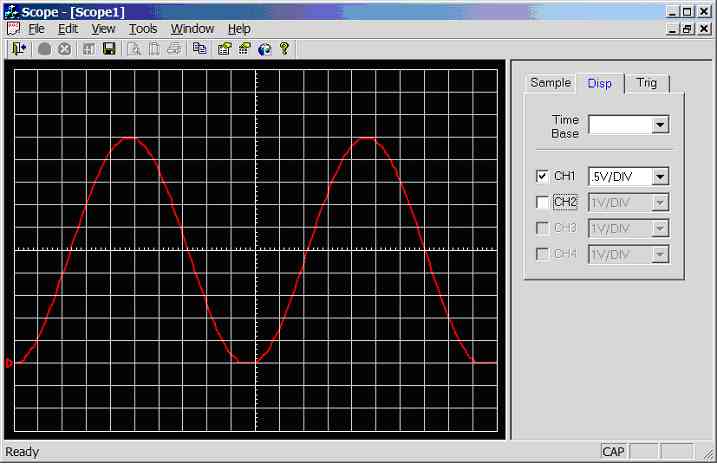This screenshot has height=464, width=717.
Task: Switch to the Sample tab
Action: point(550,83)
